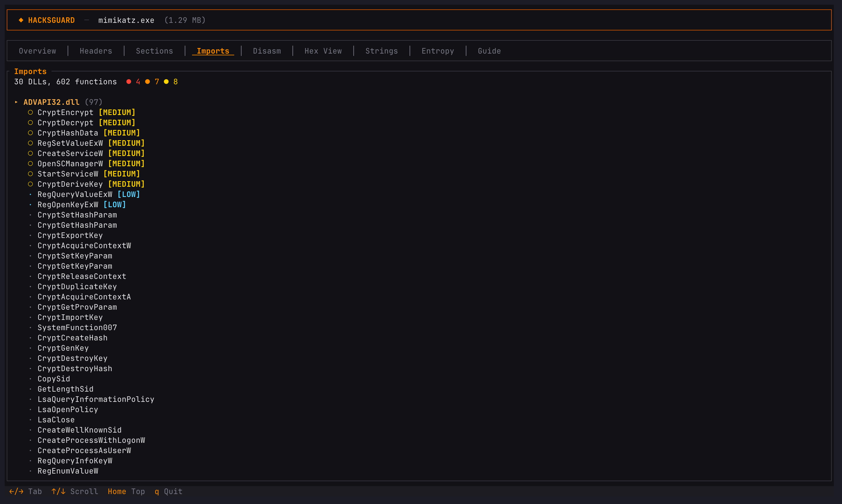Click the orange severity dot beside count 7
The image size is (842, 504).
(x=148, y=81)
